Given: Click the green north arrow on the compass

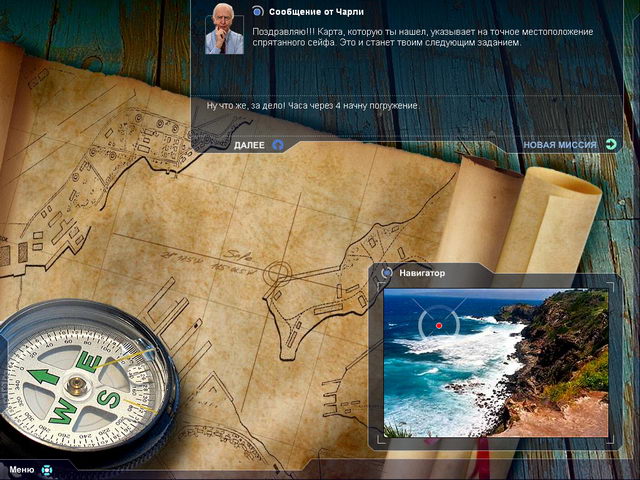Looking at the screenshot, I should tap(42, 378).
